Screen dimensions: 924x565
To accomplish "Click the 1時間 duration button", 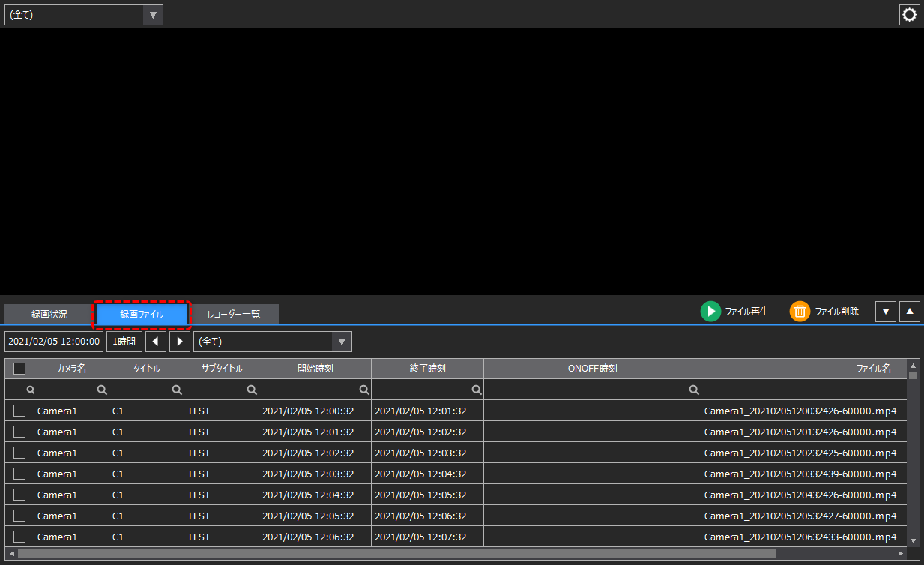I will click(124, 342).
